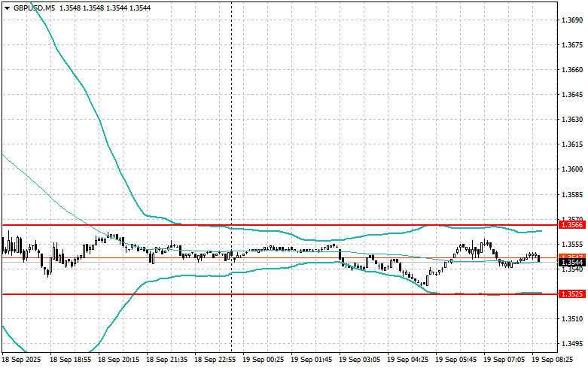This screenshot has width=588, height=368.
Task: Click the 1.3675 price axis label
Action: click(x=572, y=45)
